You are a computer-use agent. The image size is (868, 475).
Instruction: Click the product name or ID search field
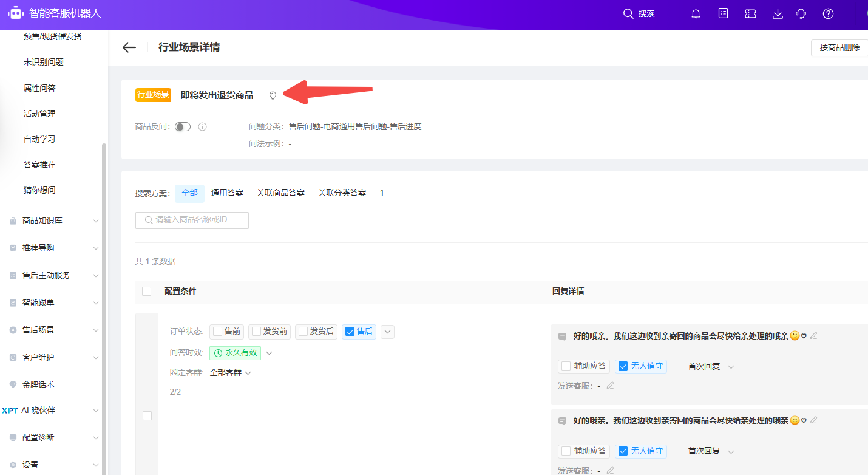pos(192,220)
